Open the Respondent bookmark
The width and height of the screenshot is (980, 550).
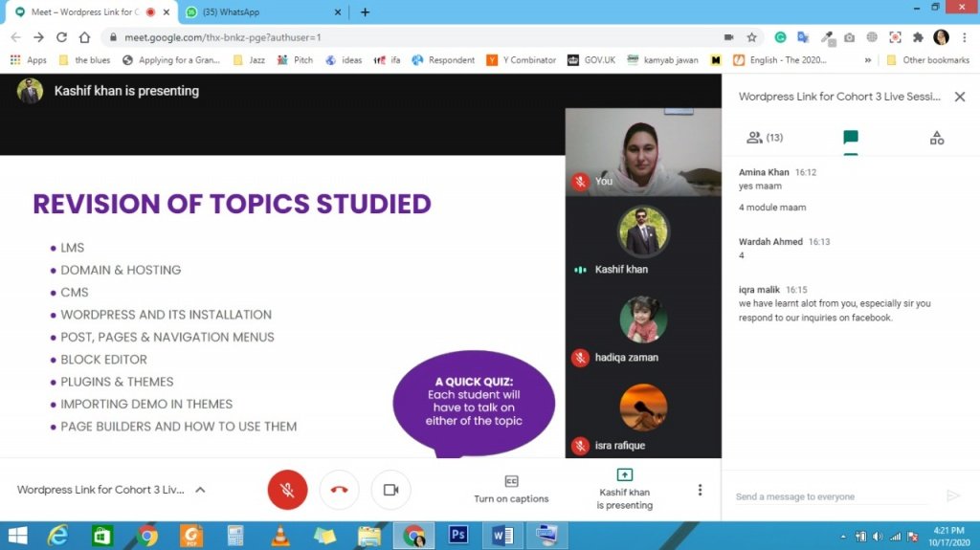(443, 60)
